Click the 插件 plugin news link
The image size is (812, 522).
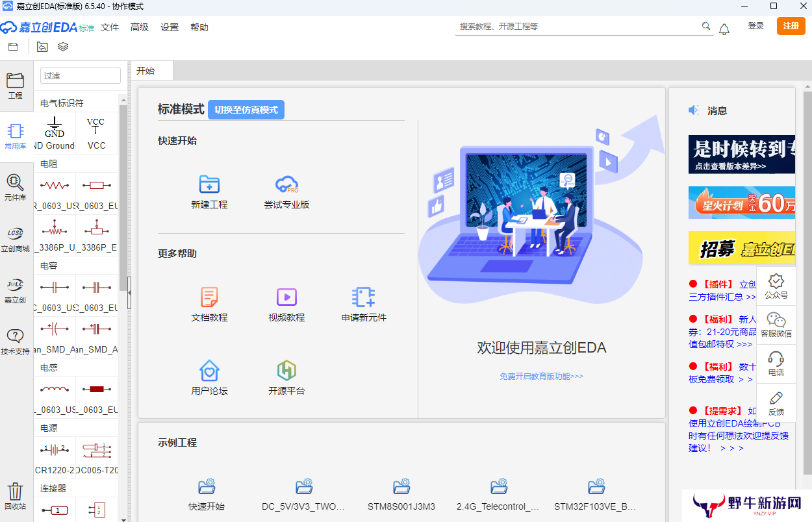click(722, 290)
